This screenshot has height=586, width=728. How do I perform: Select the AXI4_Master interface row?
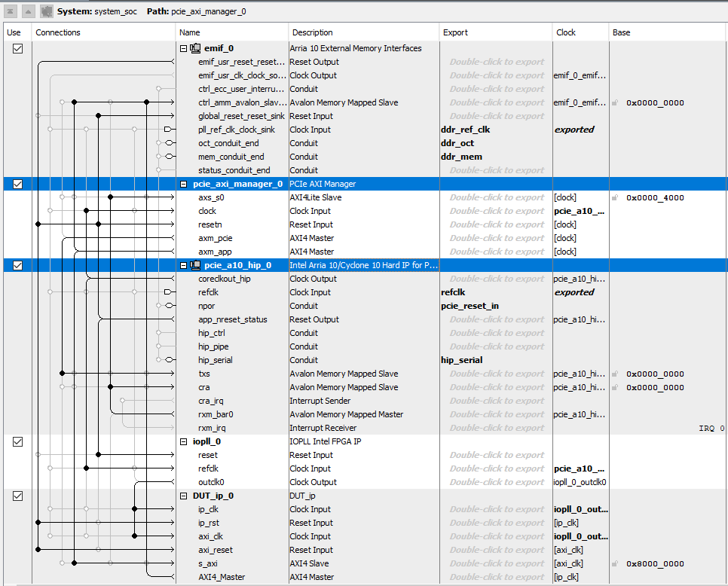[222, 577]
